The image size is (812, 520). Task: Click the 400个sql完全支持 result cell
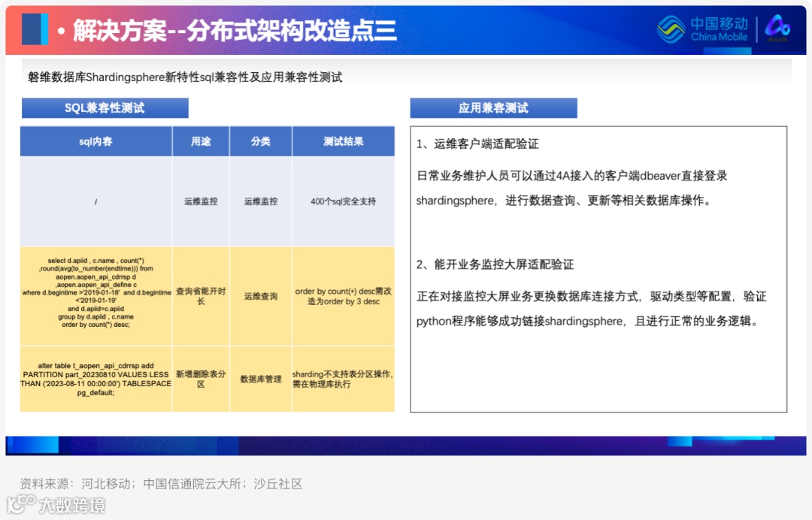coord(344,201)
